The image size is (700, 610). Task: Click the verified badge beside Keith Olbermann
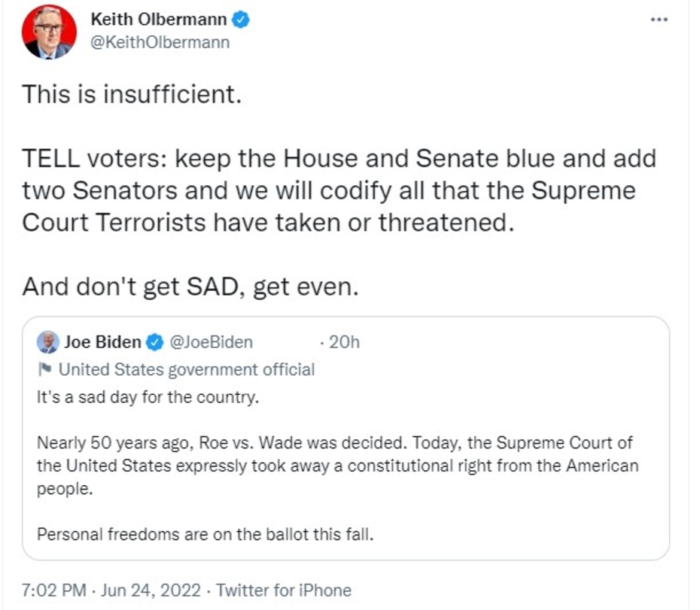(x=241, y=20)
